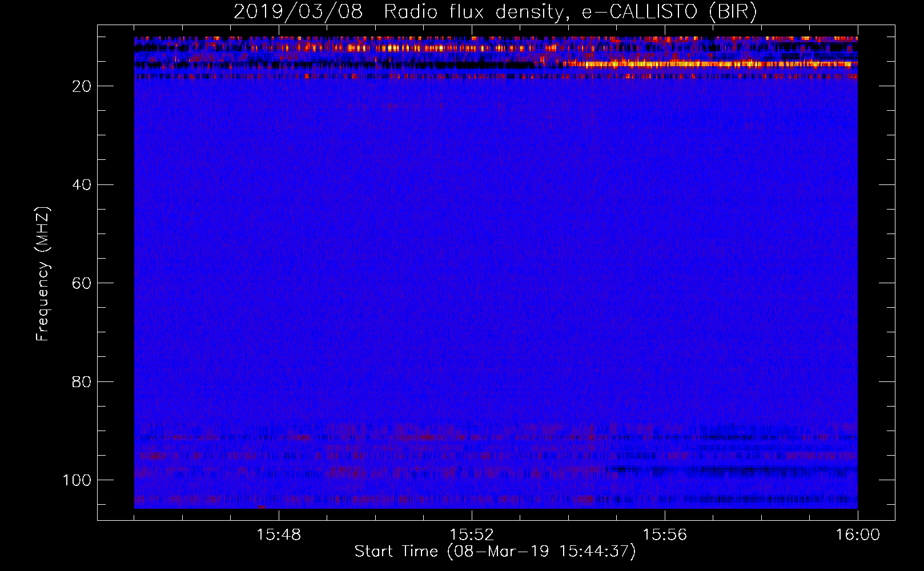Click the '60' frequency tick label
Viewport: 924px width, 571px height.
[x=82, y=283]
